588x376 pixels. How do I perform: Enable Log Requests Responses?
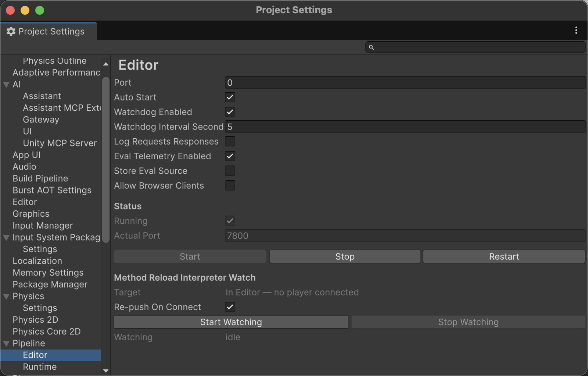coord(230,141)
